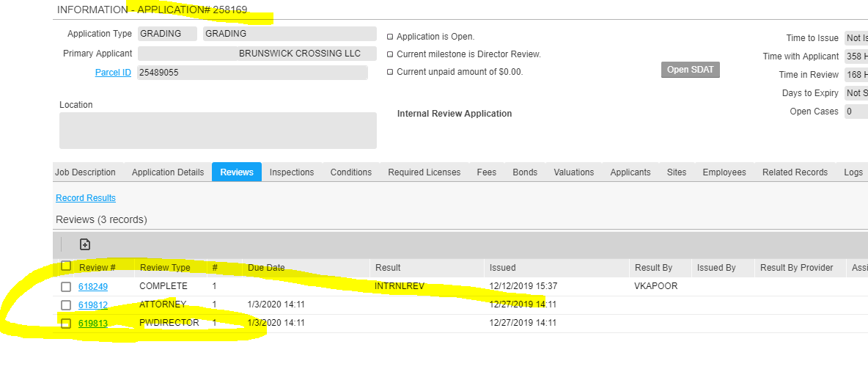Sort by the Due Date column header
The image size is (868, 383).
[266, 268]
